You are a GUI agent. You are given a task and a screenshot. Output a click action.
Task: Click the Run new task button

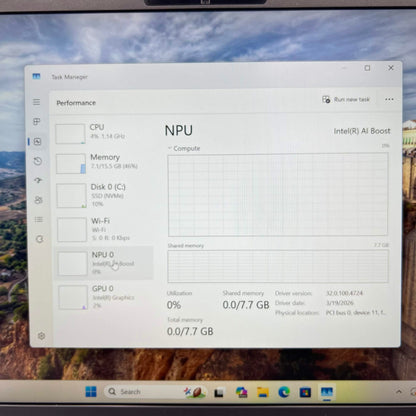click(346, 99)
